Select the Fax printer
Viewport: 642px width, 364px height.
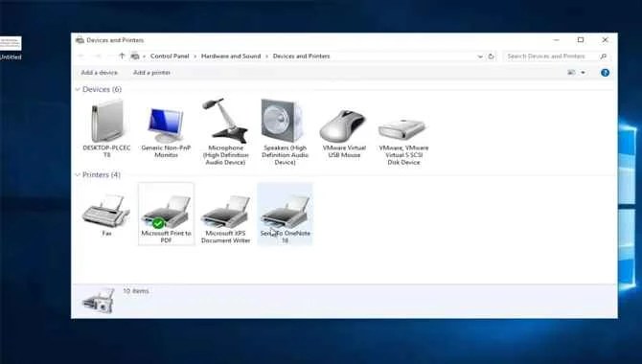pos(106,216)
